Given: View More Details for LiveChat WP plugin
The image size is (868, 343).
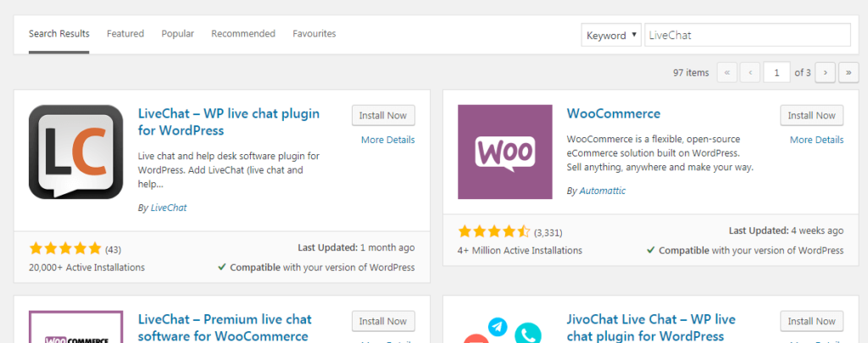Looking at the screenshot, I should point(388,140).
